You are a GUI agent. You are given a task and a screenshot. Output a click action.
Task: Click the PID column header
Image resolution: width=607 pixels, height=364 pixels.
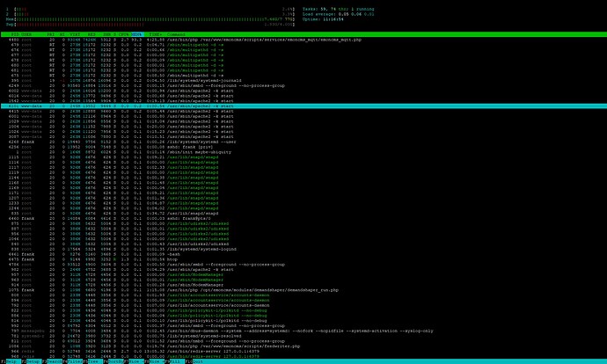click(x=15, y=34)
